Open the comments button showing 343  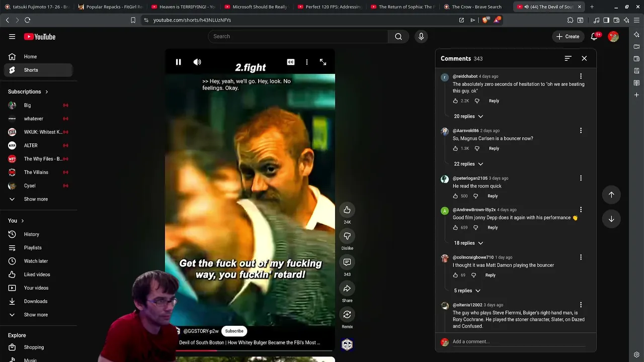tap(347, 262)
